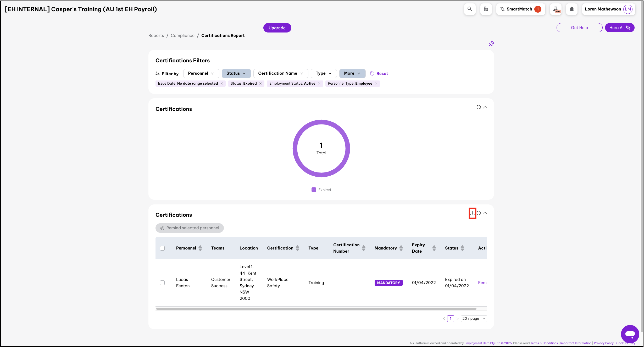Change the 20 / page size dropdown
This screenshot has width=644, height=347.
click(474, 319)
